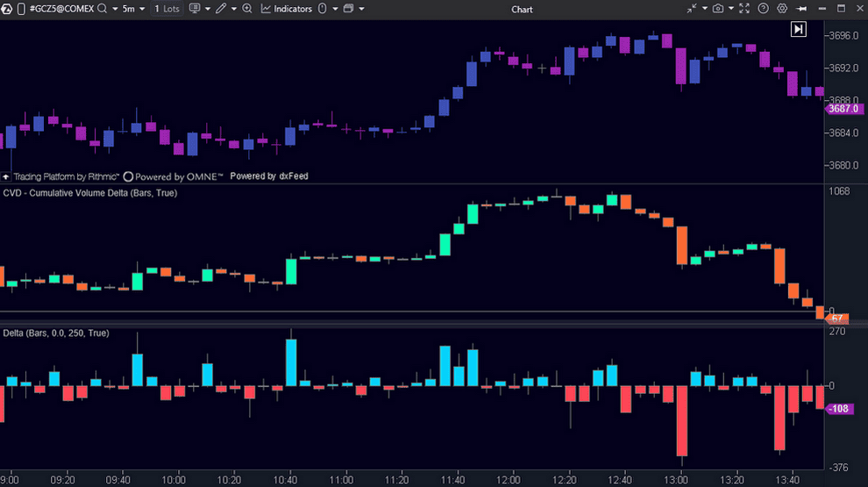Click the up-arrow icon beside Trading Platform by Rithmic
The width and height of the screenshot is (868, 487).
click(x=5, y=176)
